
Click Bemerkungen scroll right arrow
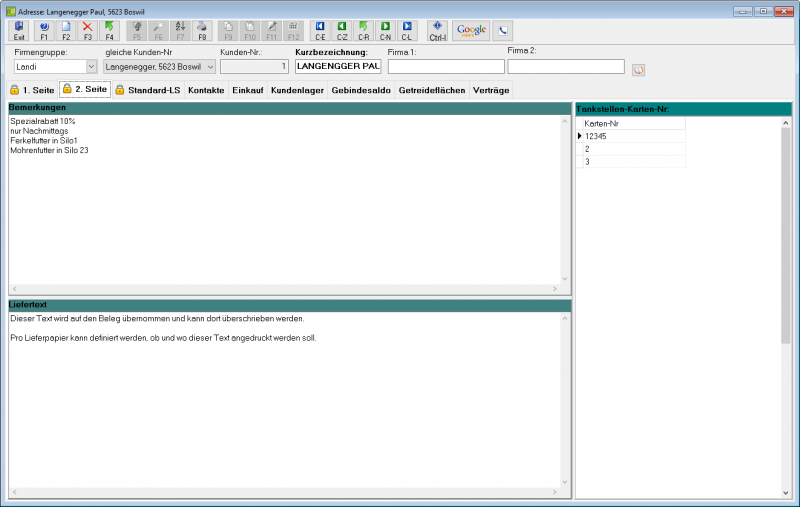coord(555,289)
